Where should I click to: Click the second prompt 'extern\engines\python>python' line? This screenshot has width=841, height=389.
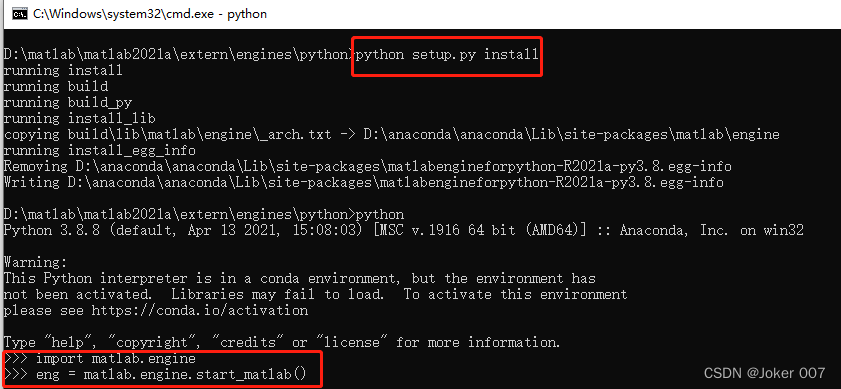coord(204,215)
